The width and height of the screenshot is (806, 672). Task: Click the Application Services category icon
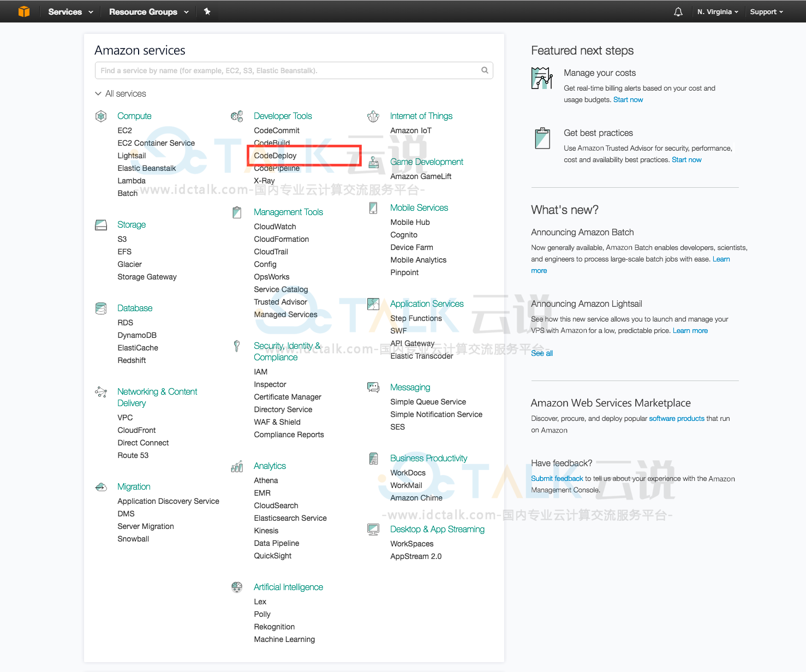pyautogui.click(x=373, y=304)
